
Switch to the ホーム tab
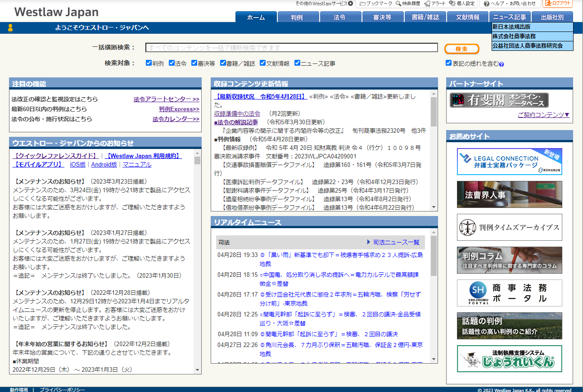pyautogui.click(x=256, y=17)
